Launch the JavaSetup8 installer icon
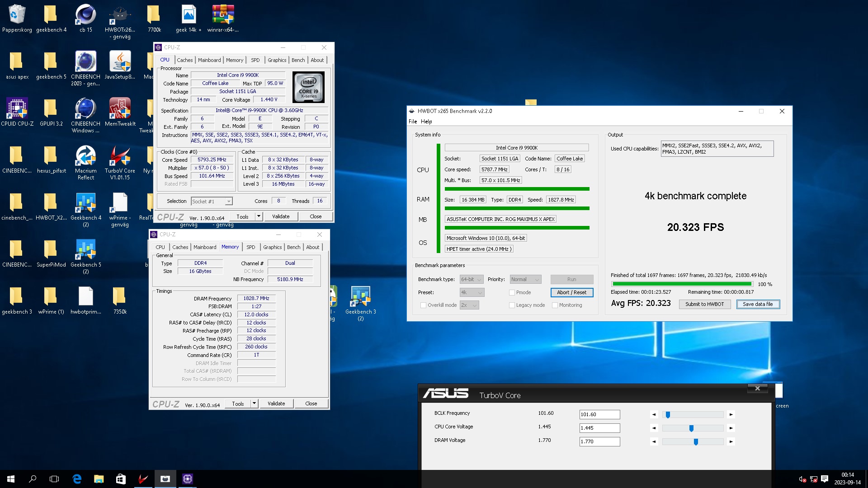The image size is (868, 488). 120,65
